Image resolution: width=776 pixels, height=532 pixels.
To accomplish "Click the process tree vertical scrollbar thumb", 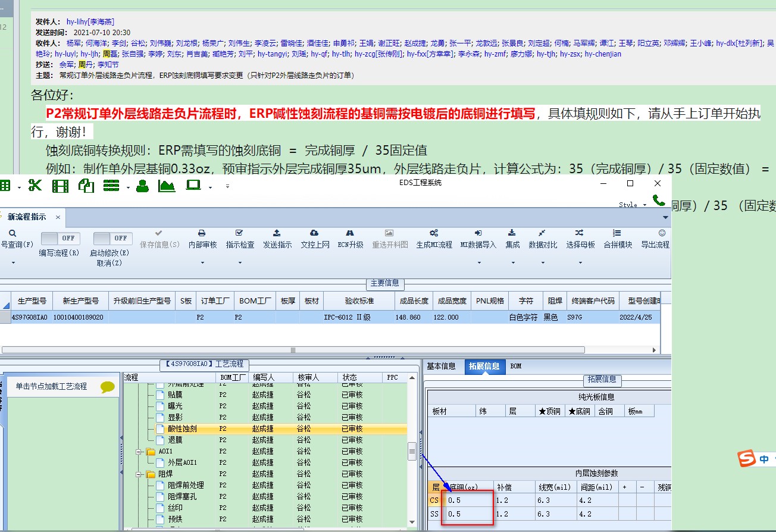I will (x=412, y=452).
